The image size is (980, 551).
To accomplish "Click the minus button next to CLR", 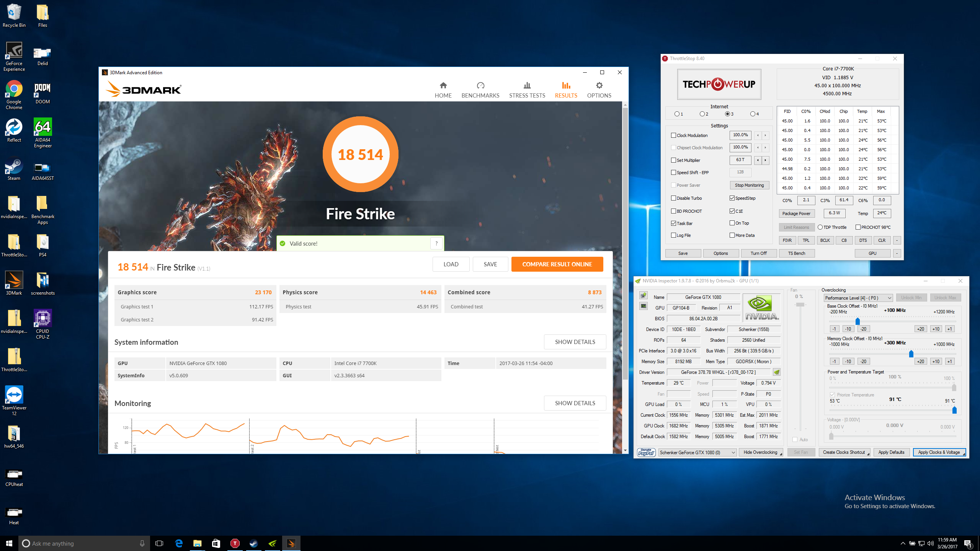I will pos(897,240).
